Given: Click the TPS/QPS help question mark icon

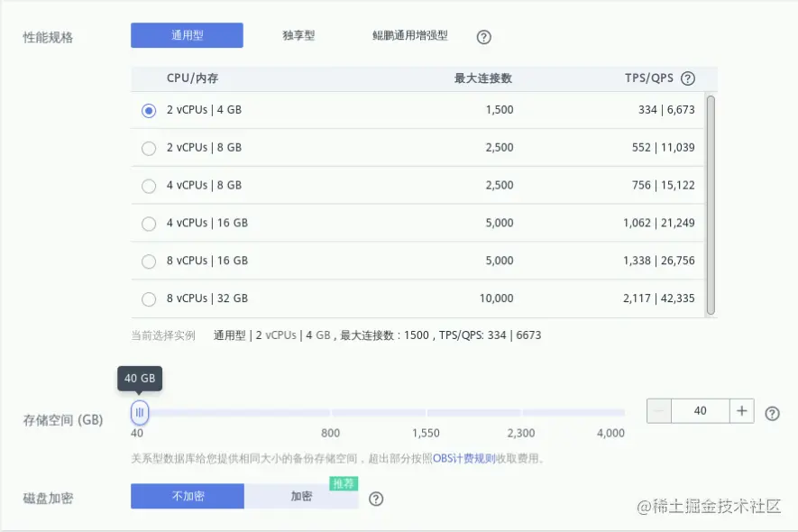Looking at the screenshot, I should [x=688, y=78].
